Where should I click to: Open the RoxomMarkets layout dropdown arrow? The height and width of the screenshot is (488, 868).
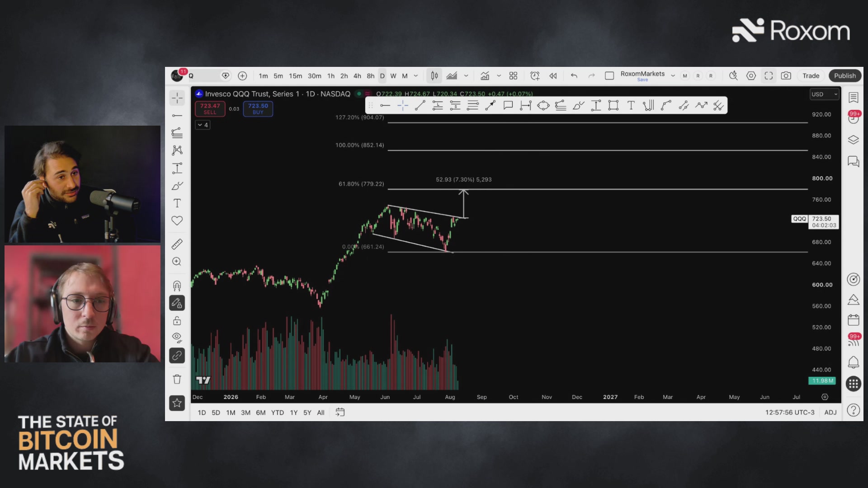pos(673,76)
